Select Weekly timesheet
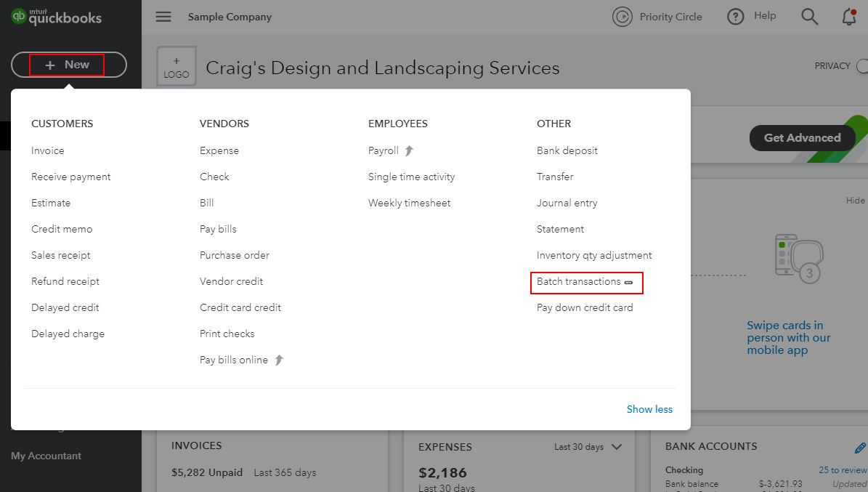Screen dimensions: 868x492 pos(409,202)
